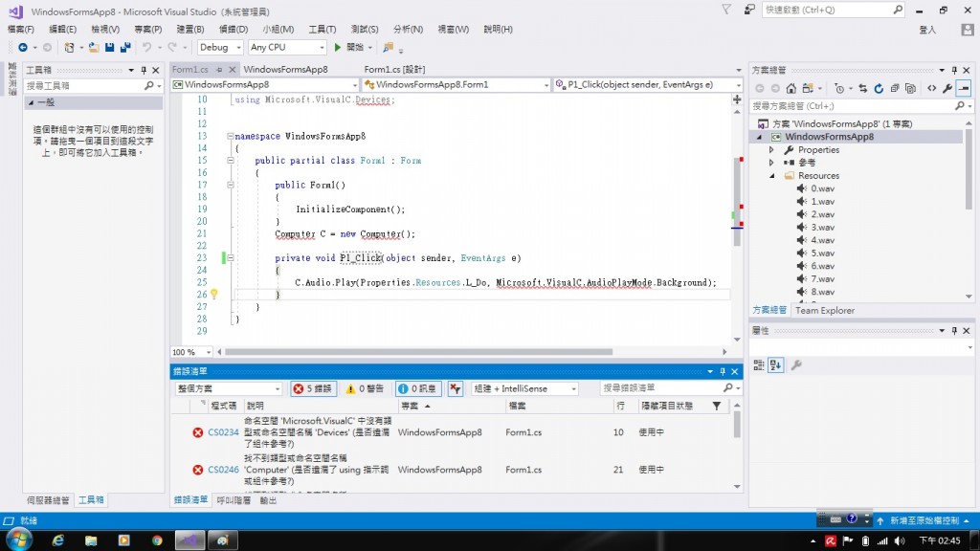The height and width of the screenshot is (551, 980).
Task: Click the filter funnel icon in error column header
Action: coord(717,406)
